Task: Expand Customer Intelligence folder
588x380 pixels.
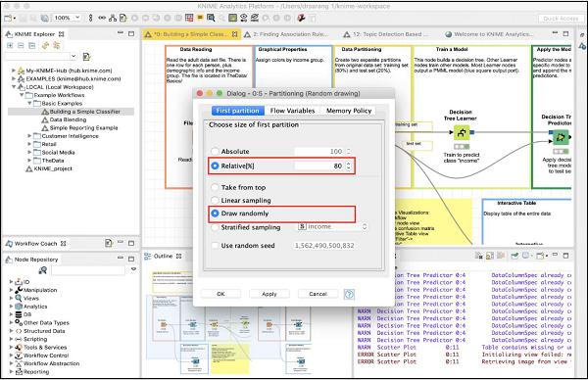Action: [x=29, y=136]
